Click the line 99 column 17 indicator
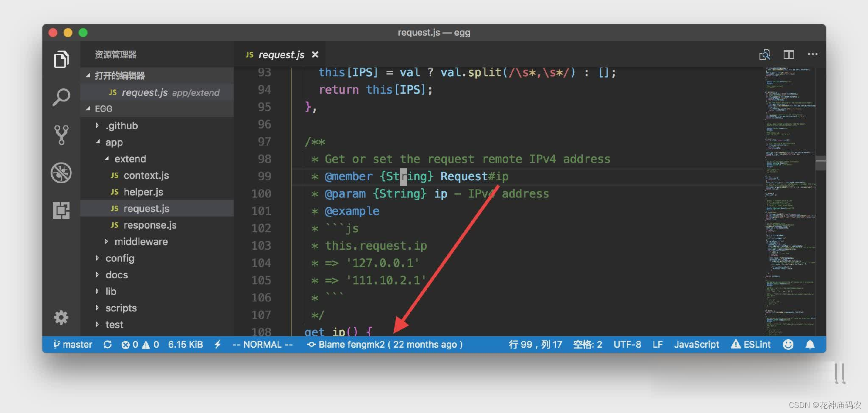Image resolution: width=868 pixels, height=413 pixels. (x=535, y=344)
